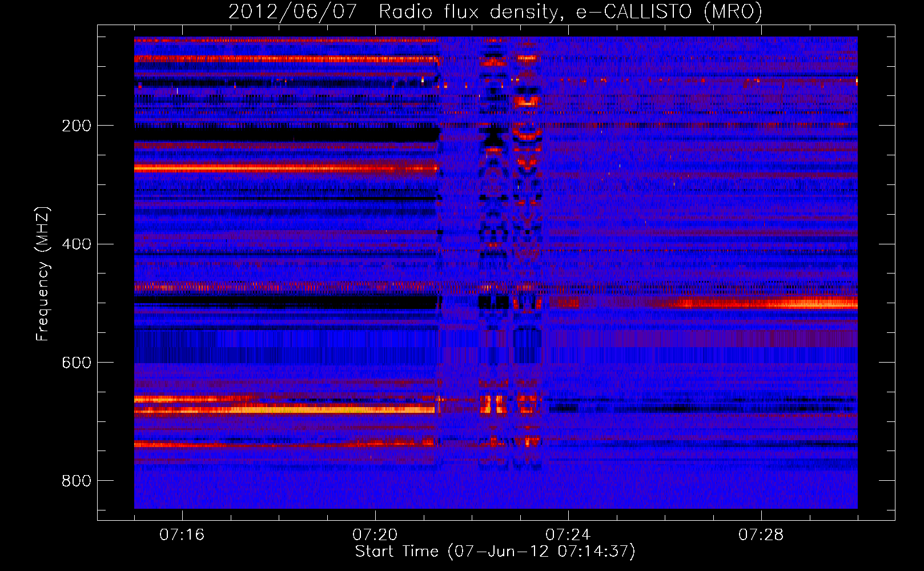
Task: Click the 800 frequency tick label
Action: pyautogui.click(x=77, y=481)
